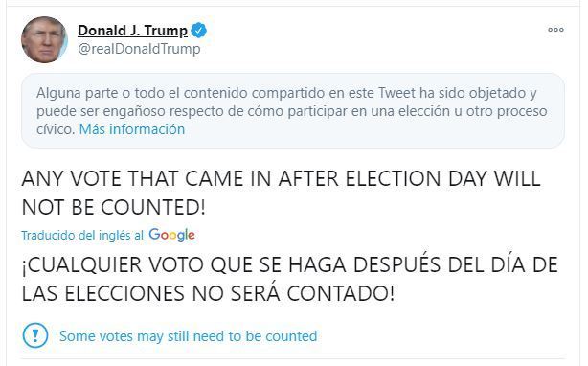588x366 pixels.
Task: Open Some votes may still need to be counted
Action: pos(189,336)
